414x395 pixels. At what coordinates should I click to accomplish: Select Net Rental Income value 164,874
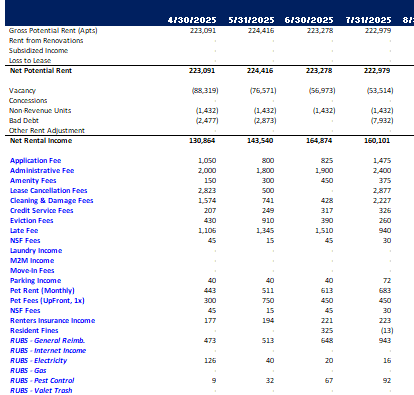click(319, 141)
